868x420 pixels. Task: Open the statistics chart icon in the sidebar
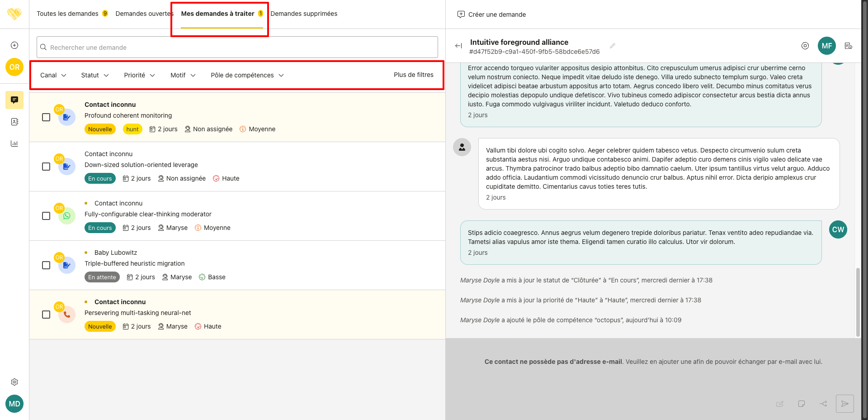click(x=14, y=143)
